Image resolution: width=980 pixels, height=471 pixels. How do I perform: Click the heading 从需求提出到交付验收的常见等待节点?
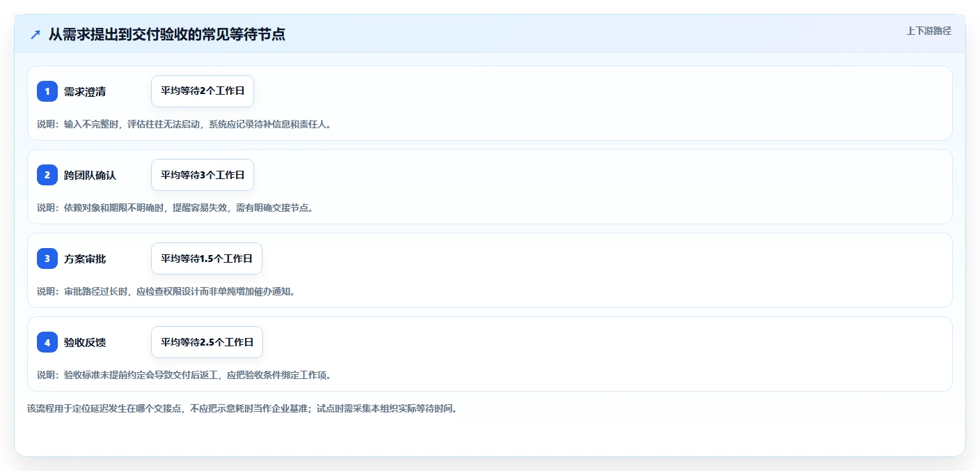pyautogui.click(x=167, y=34)
